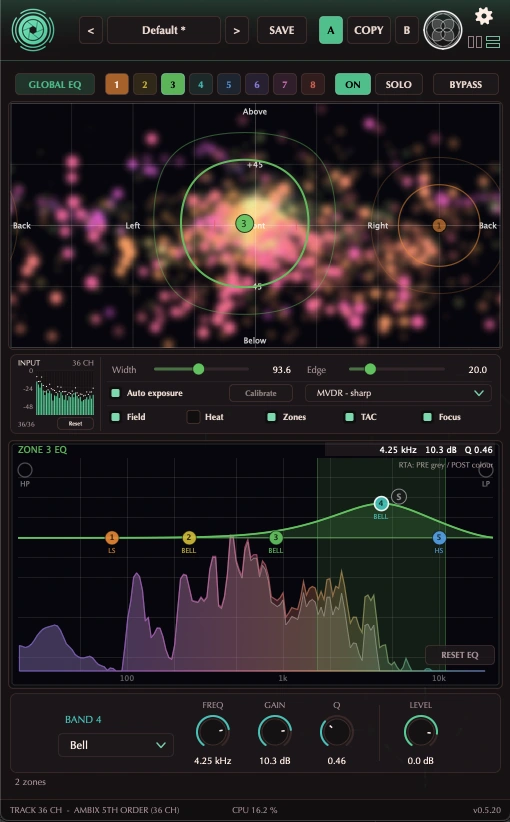The width and height of the screenshot is (510, 822).
Task: Click the FREQ value 4.25 kHz
Action: 212,760
